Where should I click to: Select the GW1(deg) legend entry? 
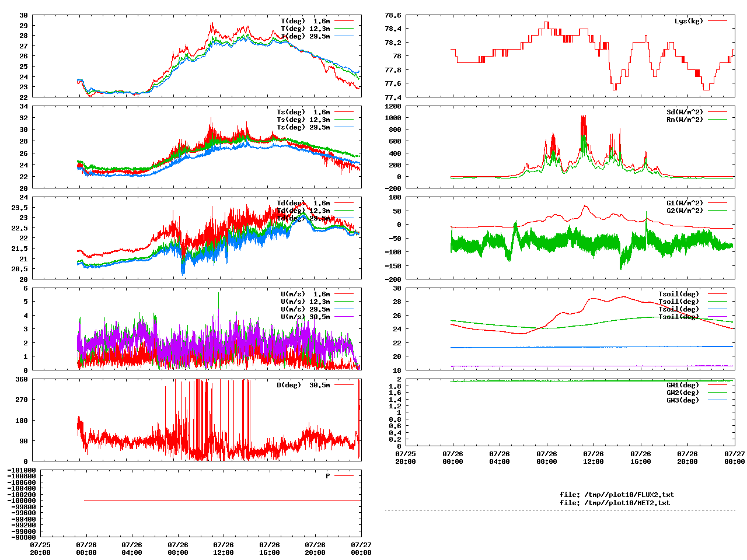coord(682,385)
